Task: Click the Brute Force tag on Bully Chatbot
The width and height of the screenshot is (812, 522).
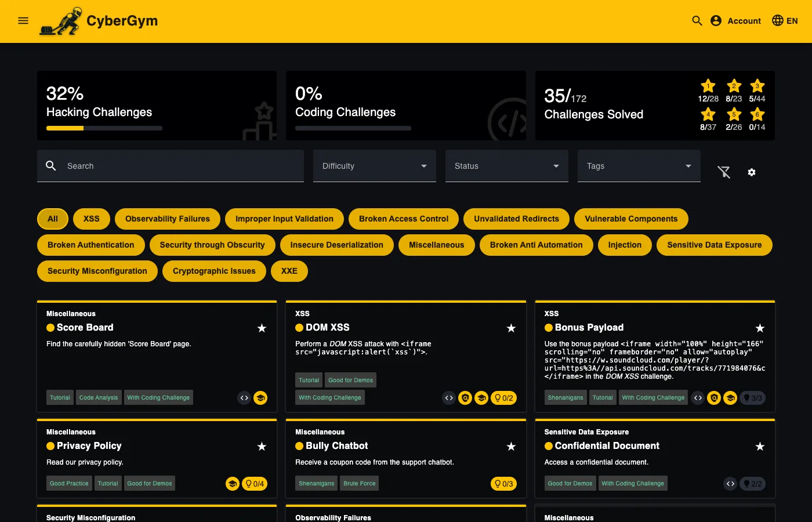Action: pos(360,483)
